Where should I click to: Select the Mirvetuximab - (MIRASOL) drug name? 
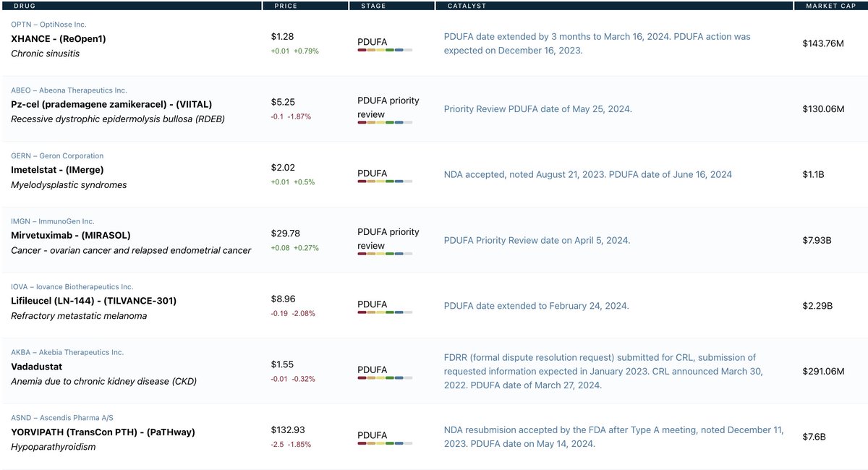(x=71, y=235)
